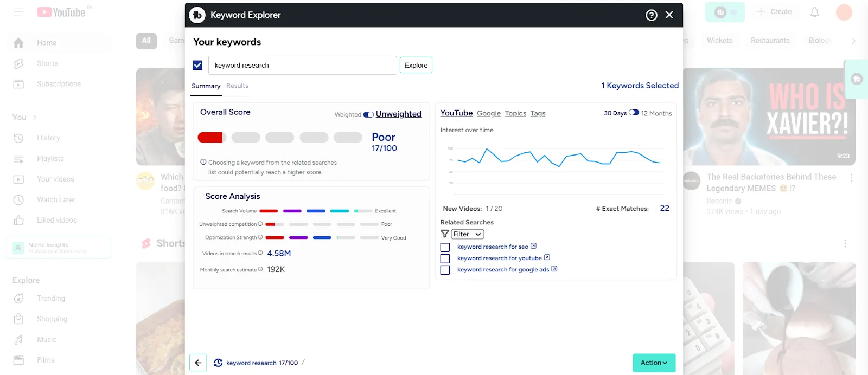Click the keyword research input field
The image size is (868, 375).
pyautogui.click(x=303, y=65)
